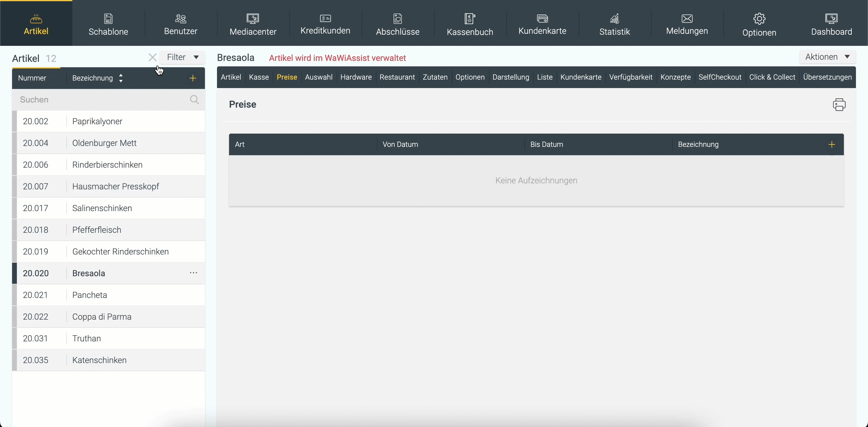
Task: Open the Aktionen dropdown
Action: pyautogui.click(x=827, y=57)
